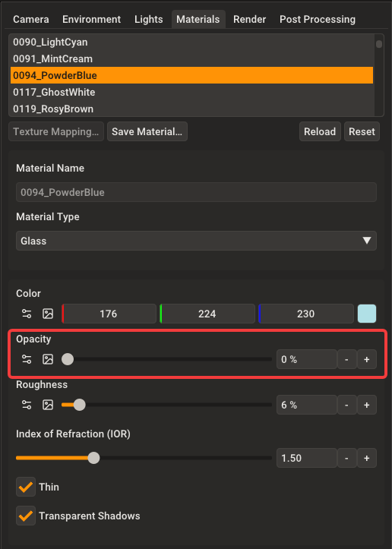
Task: Select 0117_GhostWhite in the materials list
Action: [x=191, y=92]
